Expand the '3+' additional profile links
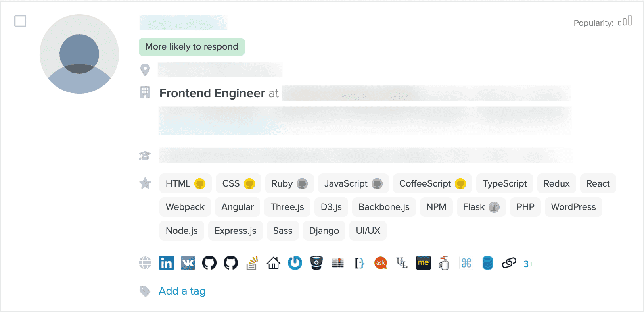 point(528,264)
